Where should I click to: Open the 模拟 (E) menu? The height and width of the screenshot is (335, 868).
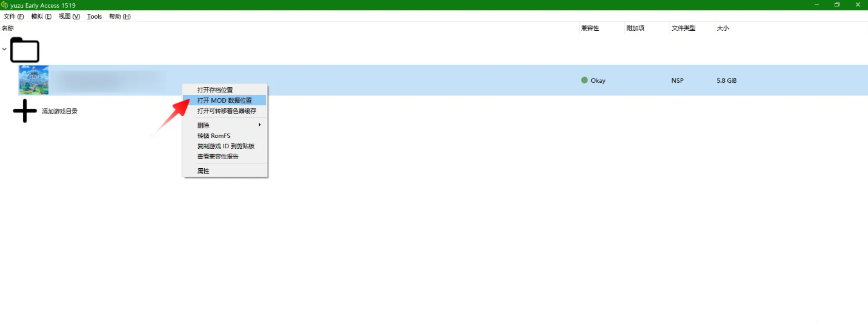[41, 17]
